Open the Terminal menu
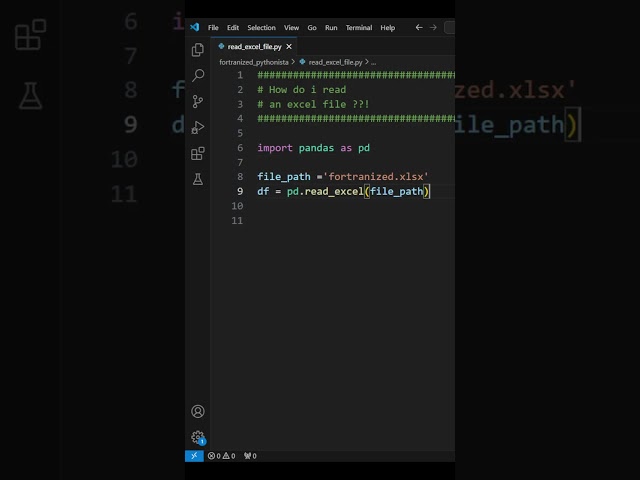640x480 pixels. tap(359, 28)
